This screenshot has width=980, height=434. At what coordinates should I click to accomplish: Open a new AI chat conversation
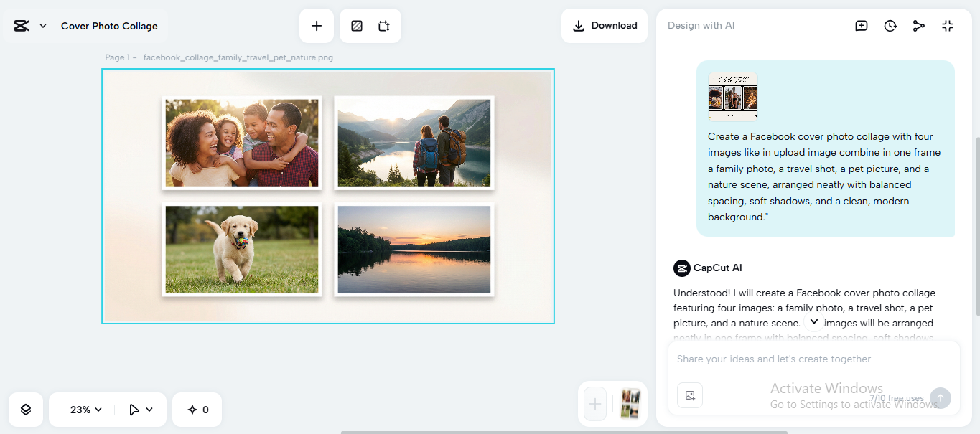coord(861,25)
